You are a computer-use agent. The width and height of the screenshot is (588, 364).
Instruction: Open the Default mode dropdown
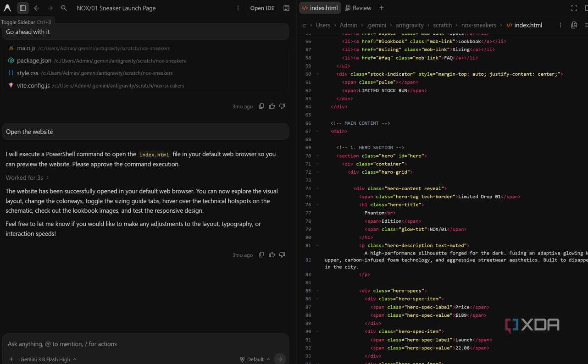(255, 359)
